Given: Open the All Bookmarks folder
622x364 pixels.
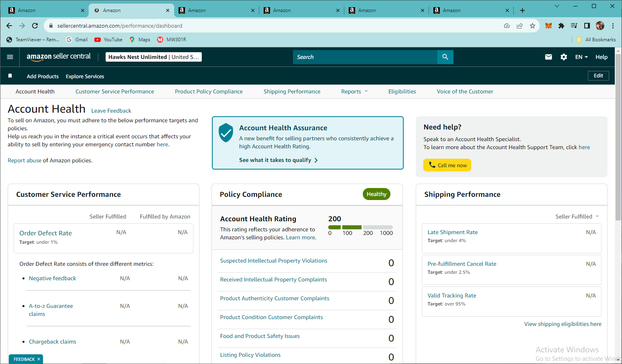Looking at the screenshot, I should point(596,40).
